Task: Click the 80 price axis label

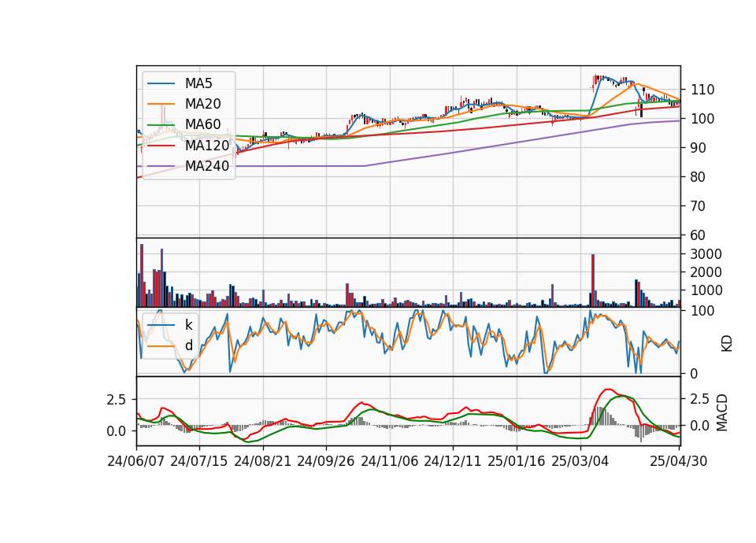Action: click(x=699, y=177)
